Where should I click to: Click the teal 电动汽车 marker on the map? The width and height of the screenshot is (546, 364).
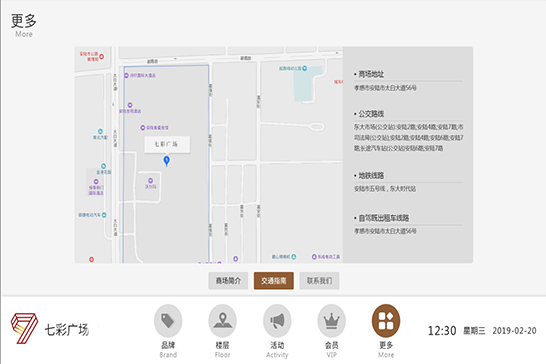coord(104,215)
